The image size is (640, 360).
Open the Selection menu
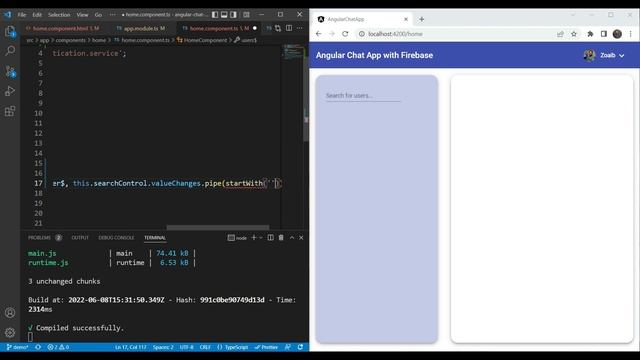[59, 15]
